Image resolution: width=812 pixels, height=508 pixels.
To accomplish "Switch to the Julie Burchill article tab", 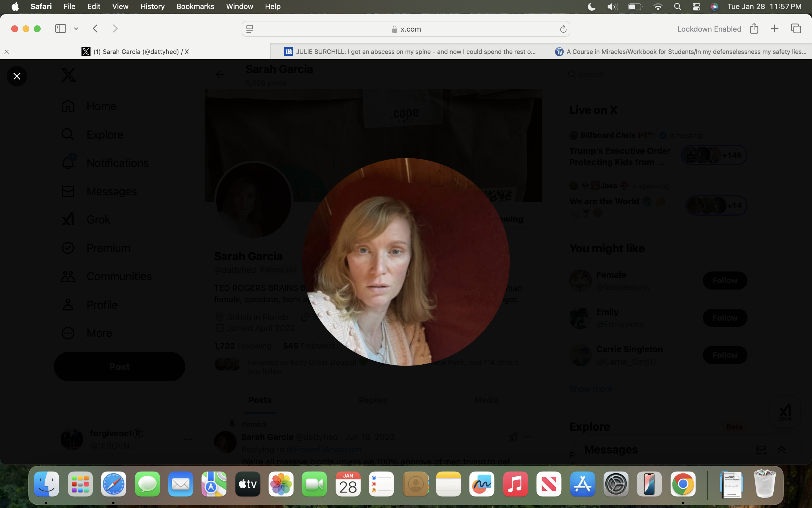I will [406, 52].
